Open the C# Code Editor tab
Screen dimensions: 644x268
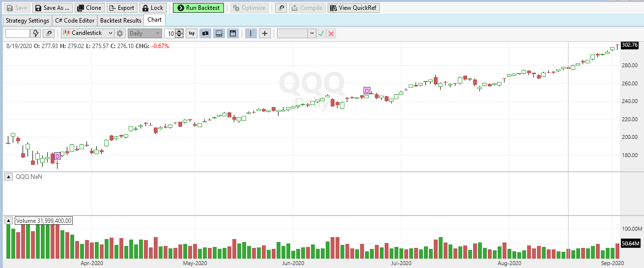74,20
